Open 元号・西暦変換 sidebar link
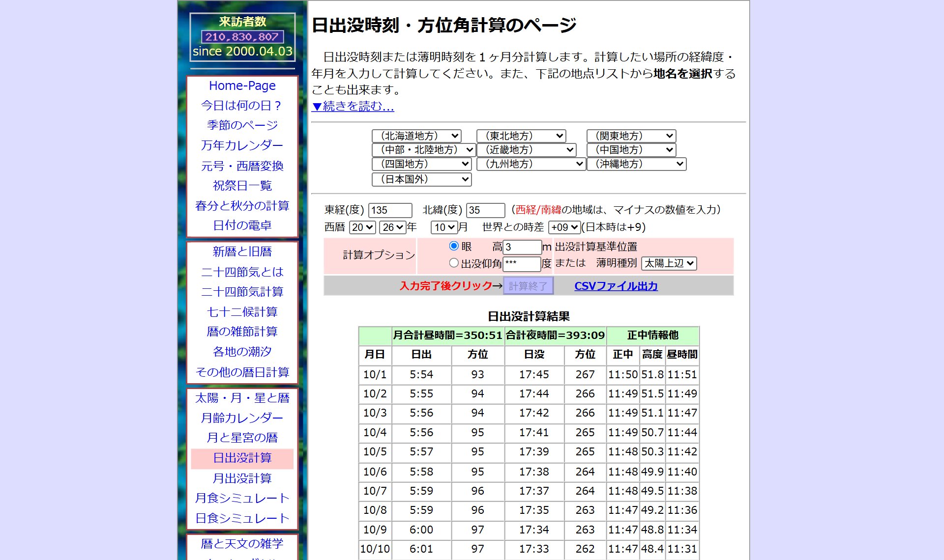 click(x=242, y=166)
